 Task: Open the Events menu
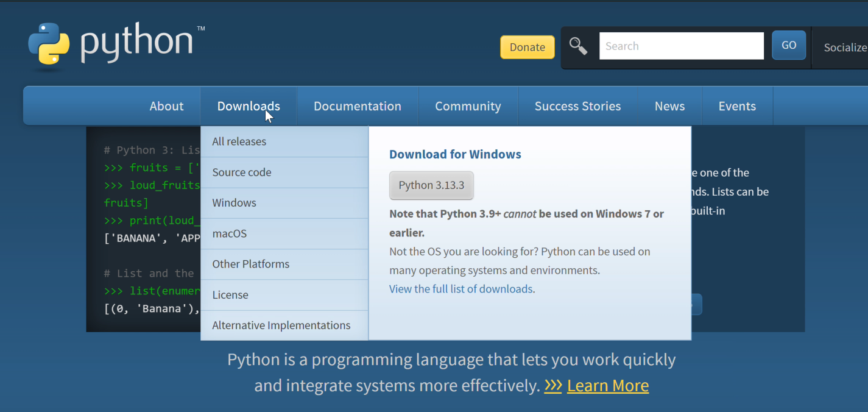737,106
